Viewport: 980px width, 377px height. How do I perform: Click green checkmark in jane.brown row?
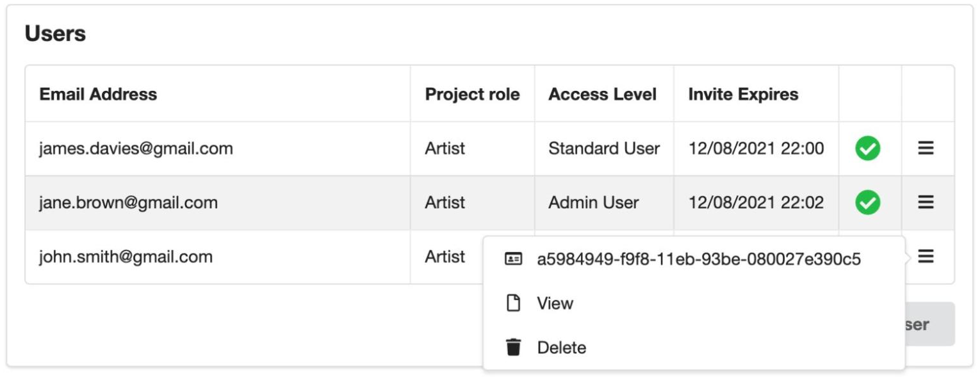(x=867, y=203)
